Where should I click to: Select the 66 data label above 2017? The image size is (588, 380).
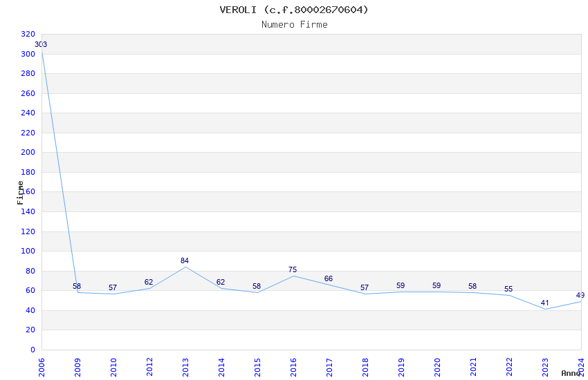[329, 278]
